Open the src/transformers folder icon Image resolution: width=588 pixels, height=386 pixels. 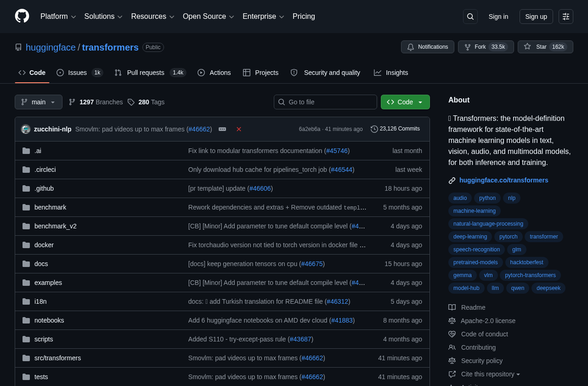[x=26, y=358]
